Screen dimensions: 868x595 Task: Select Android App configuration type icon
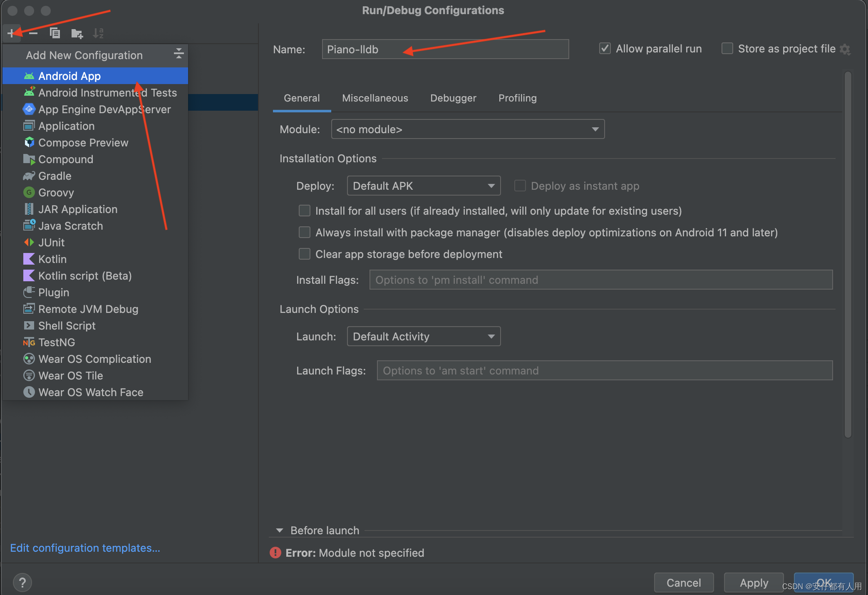(x=30, y=76)
